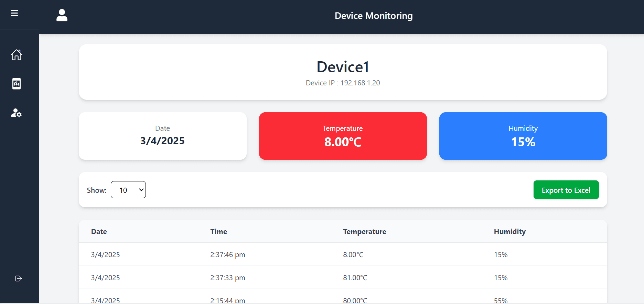Click the user profile avatar icon
Viewport: 644px width, 304px height.
point(62,15)
